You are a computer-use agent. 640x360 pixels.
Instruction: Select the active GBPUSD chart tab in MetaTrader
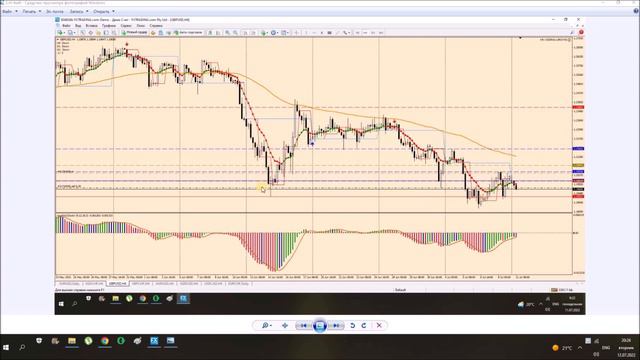pos(117,283)
